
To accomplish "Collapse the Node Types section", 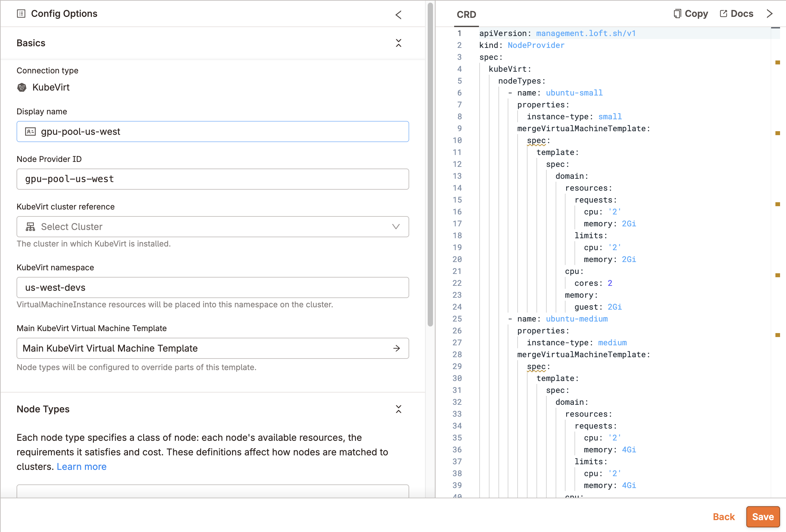I will coord(398,409).
